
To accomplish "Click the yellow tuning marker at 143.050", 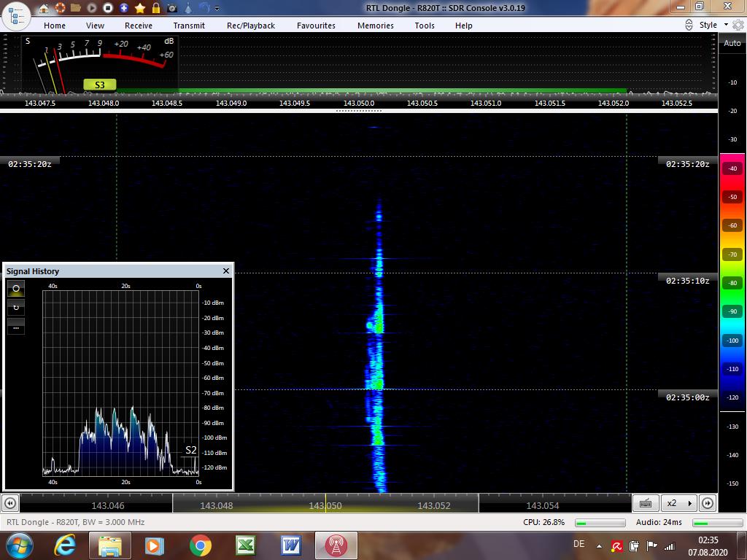I will click(x=326, y=503).
